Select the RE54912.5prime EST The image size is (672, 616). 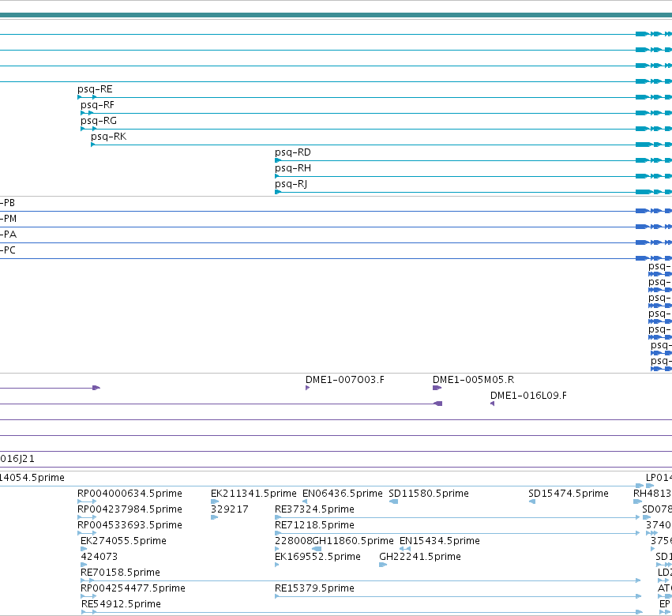click(121, 604)
